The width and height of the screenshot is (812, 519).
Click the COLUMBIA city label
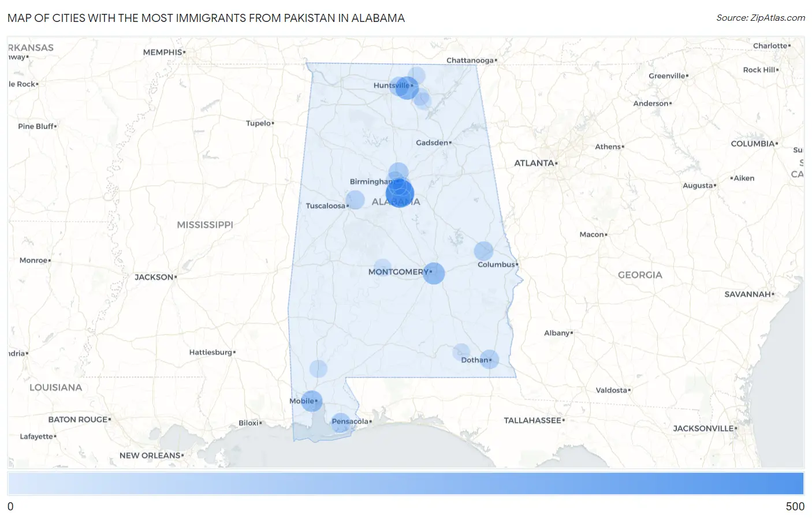coord(753,144)
